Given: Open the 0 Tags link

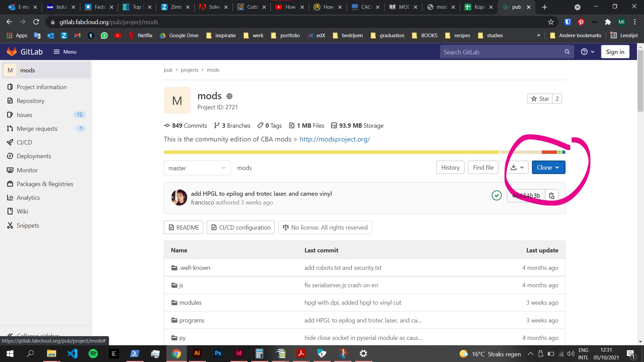Looking at the screenshot, I should 269,125.
